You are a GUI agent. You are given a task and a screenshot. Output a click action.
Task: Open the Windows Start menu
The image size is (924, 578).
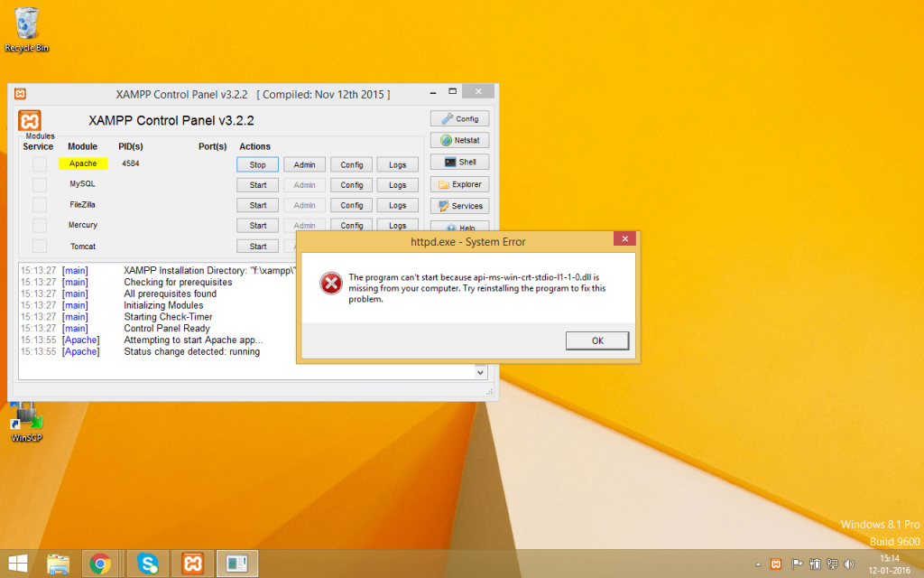16,563
